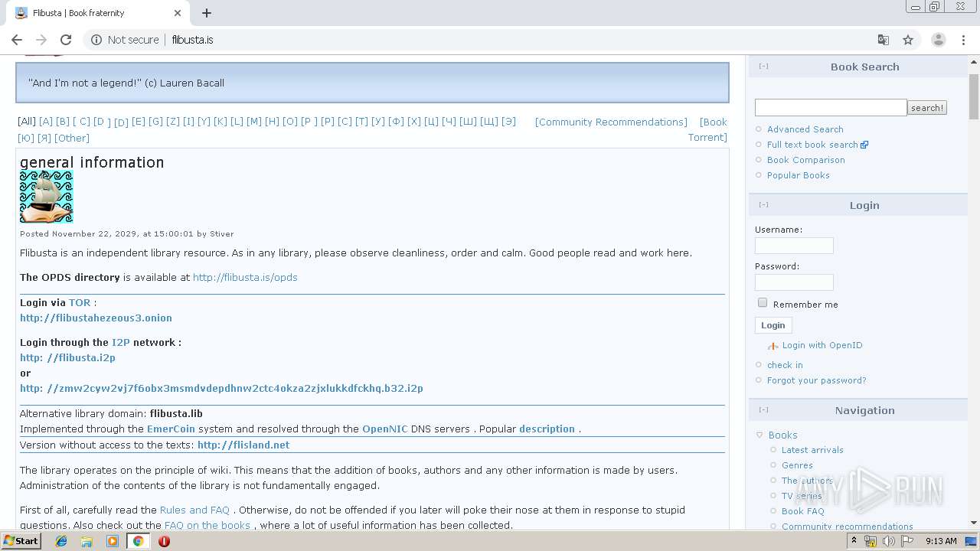Open volume control in system tray
The height and width of the screenshot is (551, 980).
(x=888, y=541)
